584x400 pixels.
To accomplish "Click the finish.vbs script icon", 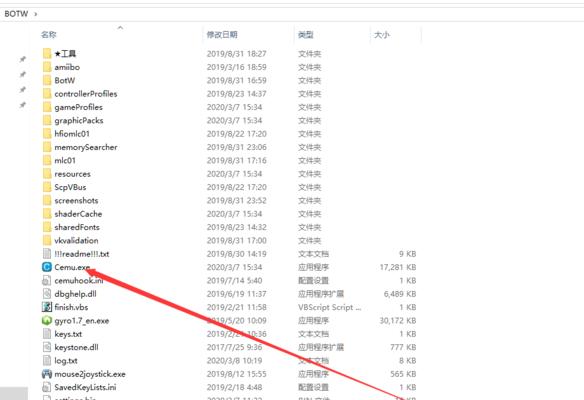I will (x=47, y=307).
